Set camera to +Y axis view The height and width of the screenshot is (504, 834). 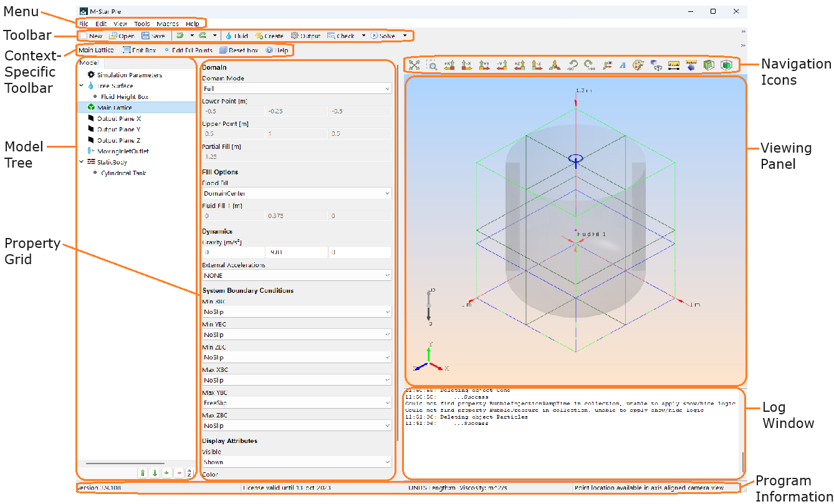pyautogui.click(x=484, y=65)
